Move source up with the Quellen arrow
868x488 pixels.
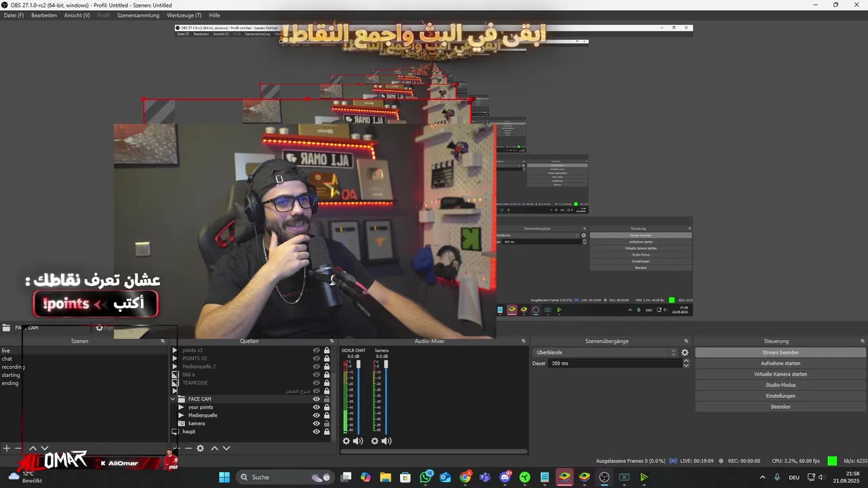click(214, 448)
